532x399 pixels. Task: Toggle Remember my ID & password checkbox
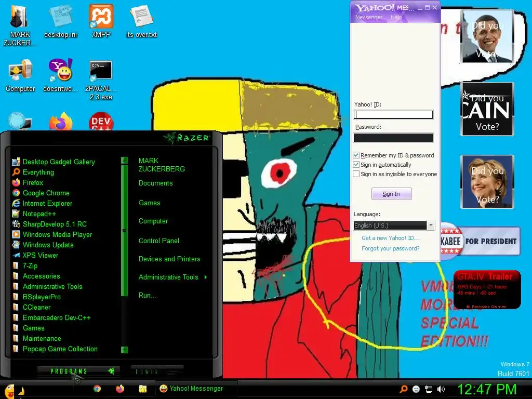pyautogui.click(x=356, y=155)
